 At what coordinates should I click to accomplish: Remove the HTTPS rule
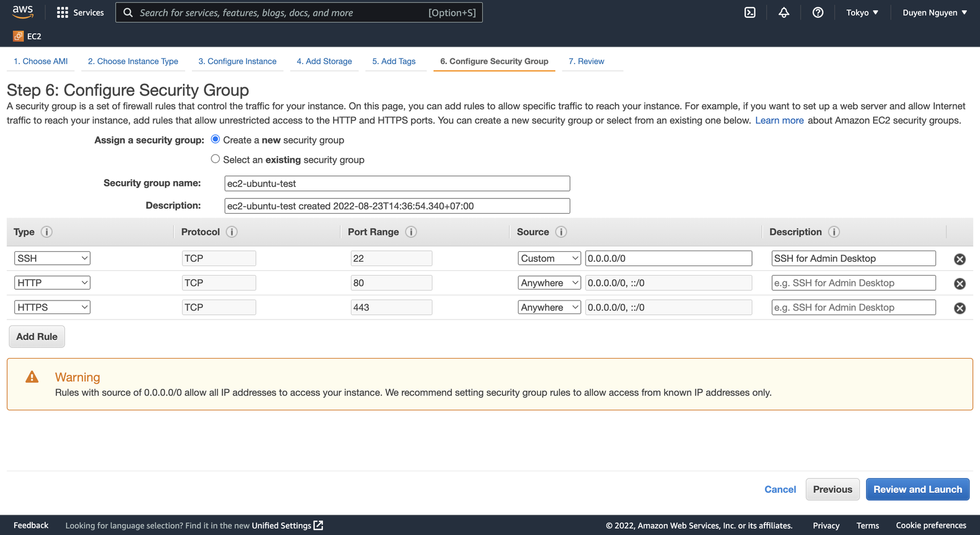click(x=960, y=308)
